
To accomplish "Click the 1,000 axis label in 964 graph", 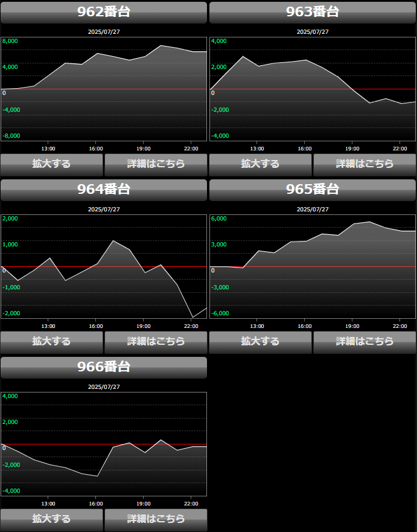I will click(10, 245).
